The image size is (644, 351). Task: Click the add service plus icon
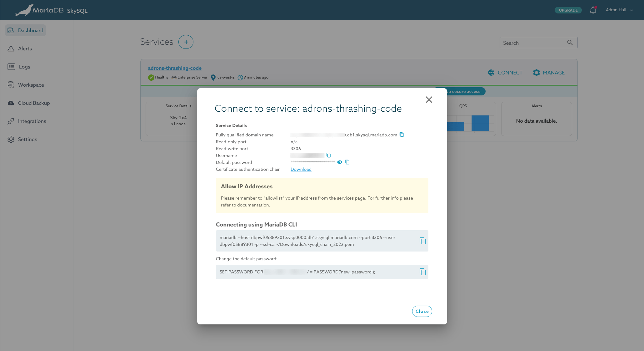(x=186, y=42)
